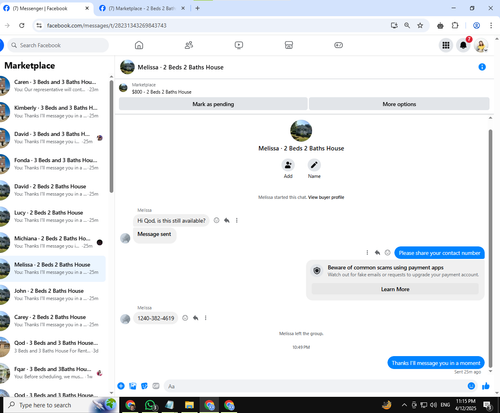The height and width of the screenshot is (413, 500).
Task: Open Caren - 3 Beds and 3 Baths conversation
Action: [x=53, y=85]
